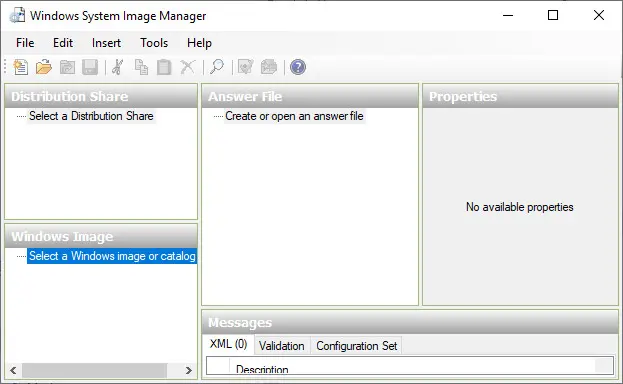Click the Find magnifier toolbar icon
Image resolution: width=623 pixels, height=384 pixels.
pos(217,67)
